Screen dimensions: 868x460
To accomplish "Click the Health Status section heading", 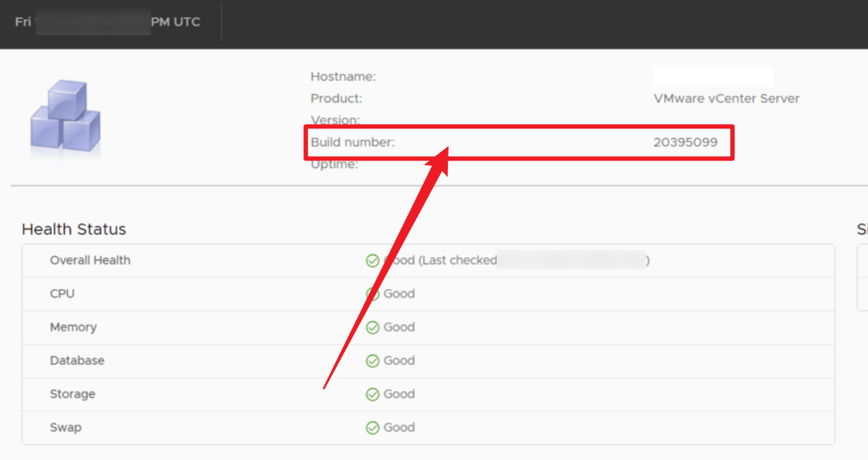I will click(x=74, y=229).
